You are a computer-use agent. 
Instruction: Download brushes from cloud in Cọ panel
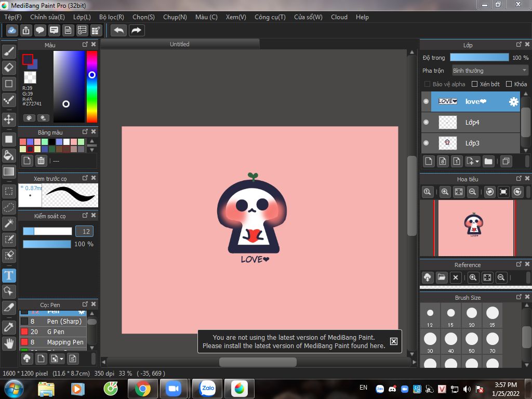(x=27, y=358)
